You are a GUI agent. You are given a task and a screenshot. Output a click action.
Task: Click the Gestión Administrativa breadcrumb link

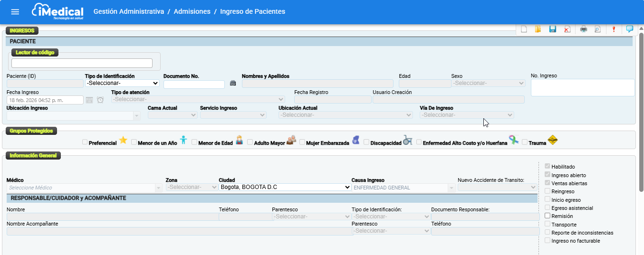click(129, 11)
